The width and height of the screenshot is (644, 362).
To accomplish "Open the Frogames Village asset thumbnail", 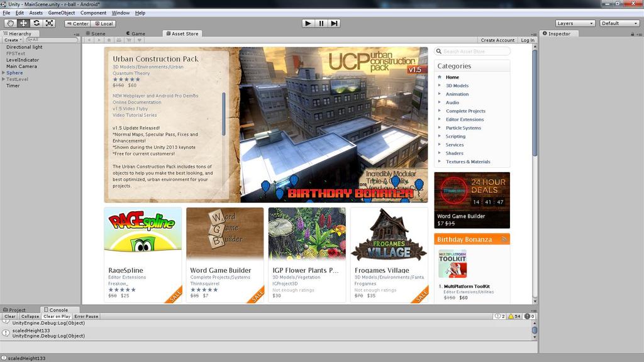I will [389, 234].
